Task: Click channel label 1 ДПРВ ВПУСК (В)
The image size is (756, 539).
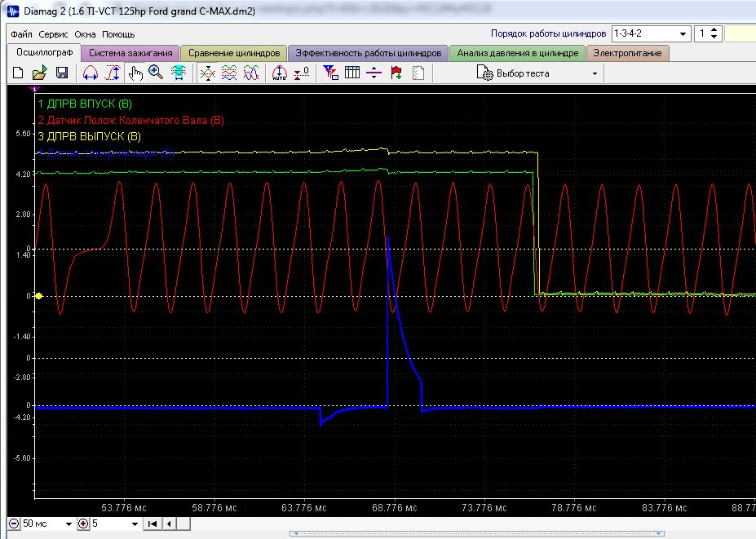Action: (x=85, y=104)
